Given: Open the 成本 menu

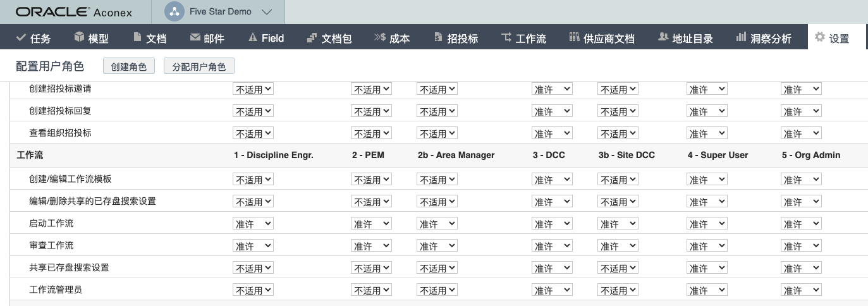Looking at the screenshot, I should tap(392, 38).
